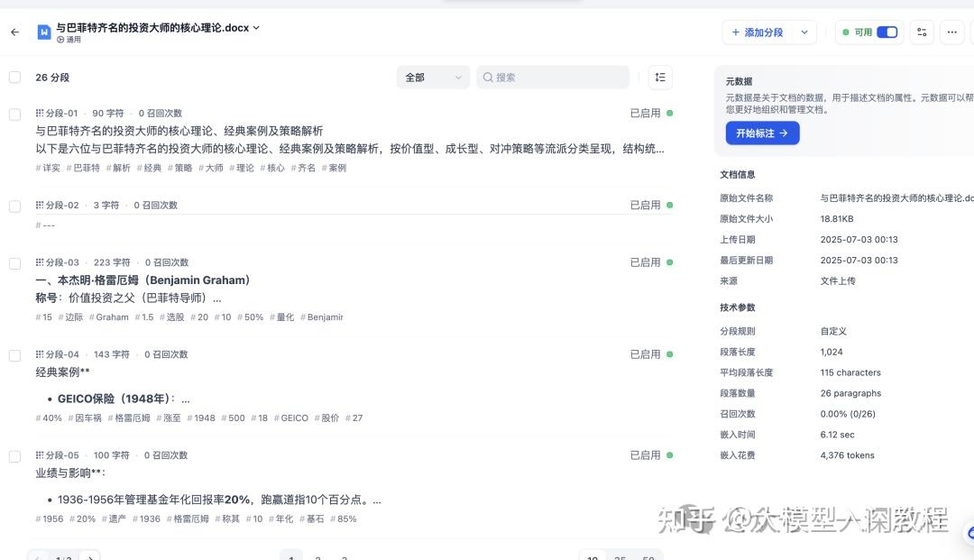This screenshot has height=560, width=974.
Task: Click the 添加分段 button
Action: tap(758, 32)
